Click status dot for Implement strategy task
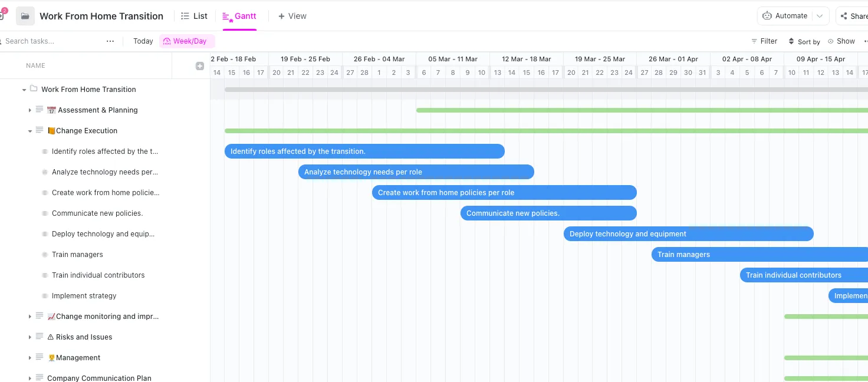Viewport: 868px width, 382px height. click(x=45, y=296)
